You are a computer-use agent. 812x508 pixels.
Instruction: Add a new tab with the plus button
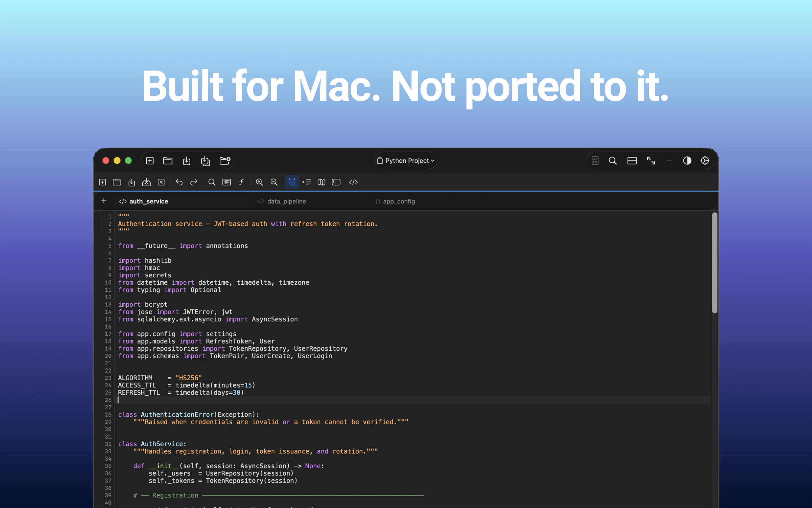coord(104,201)
